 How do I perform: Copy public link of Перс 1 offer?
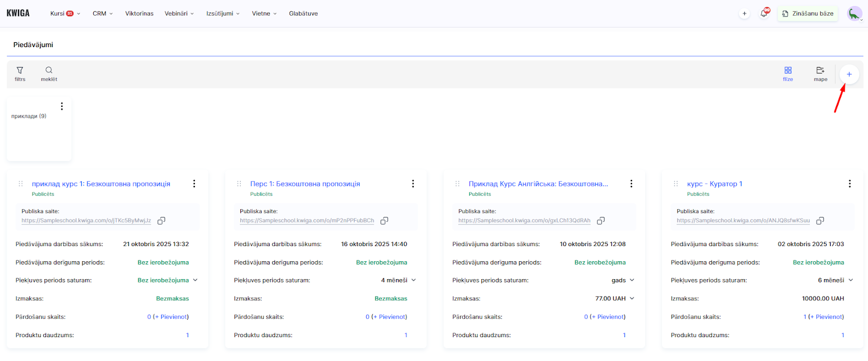pyautogui.click(x=384, y=221)
